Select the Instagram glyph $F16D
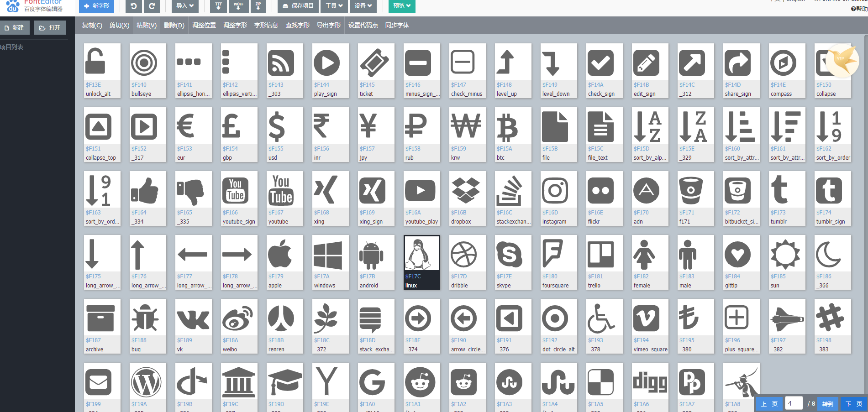The width and height of the screenshot is (868, 412). pos(558,191)
